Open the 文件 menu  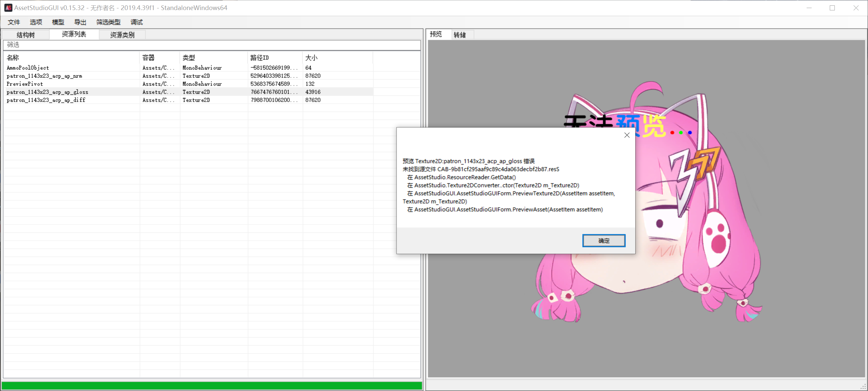point(14,22)
